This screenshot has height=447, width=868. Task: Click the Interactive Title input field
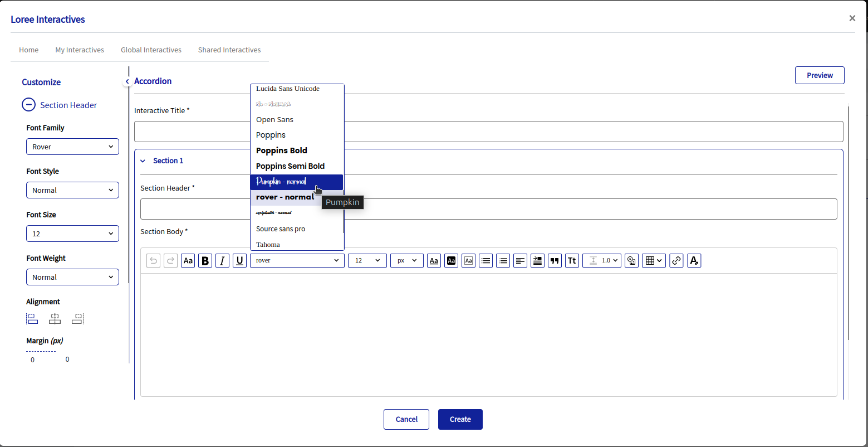pos(489,132)
